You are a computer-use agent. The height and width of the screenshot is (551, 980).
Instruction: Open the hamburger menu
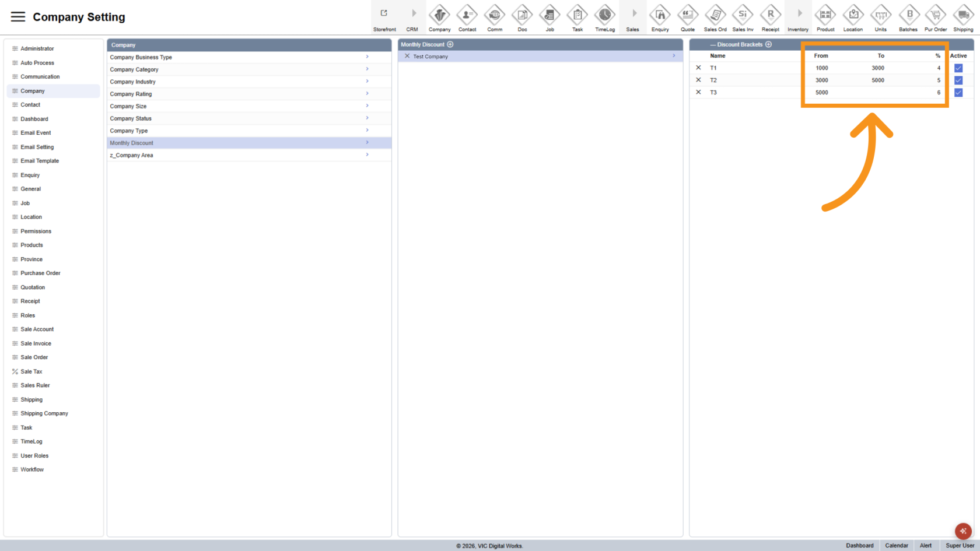(18, 17)
